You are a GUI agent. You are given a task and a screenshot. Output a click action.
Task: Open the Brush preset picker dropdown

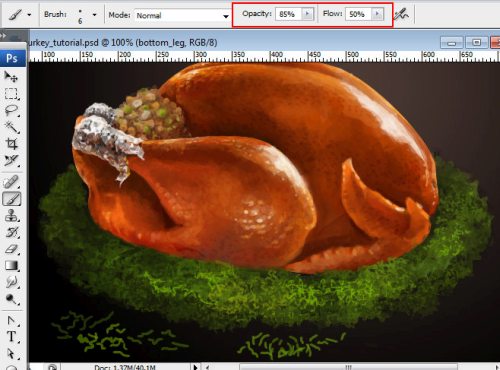tap(94, 15)
